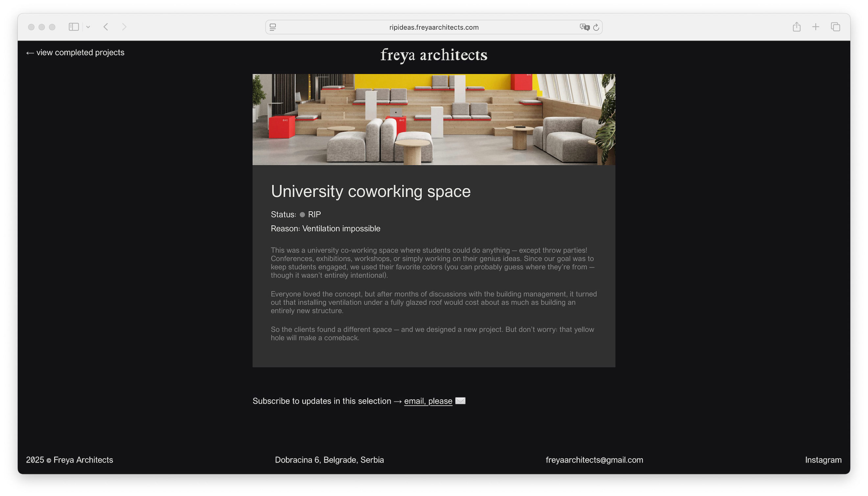868x496 pixels.
Task: Open the view completed projects link
Action: tap(75, 53)
